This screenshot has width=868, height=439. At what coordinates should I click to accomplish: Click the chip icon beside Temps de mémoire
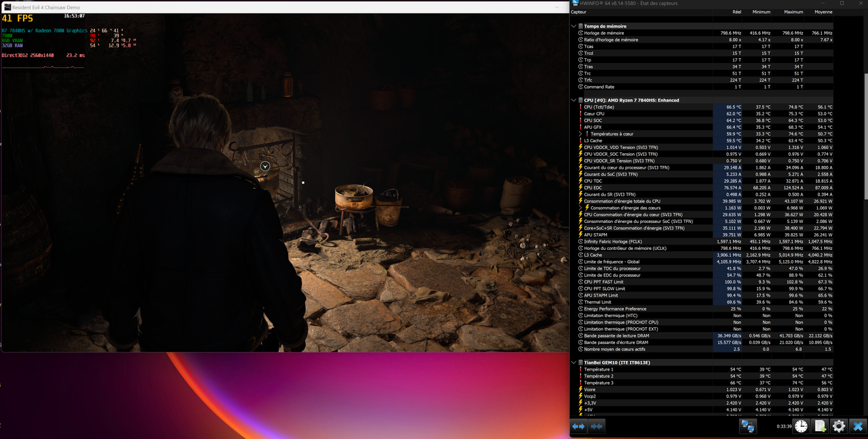580,26
